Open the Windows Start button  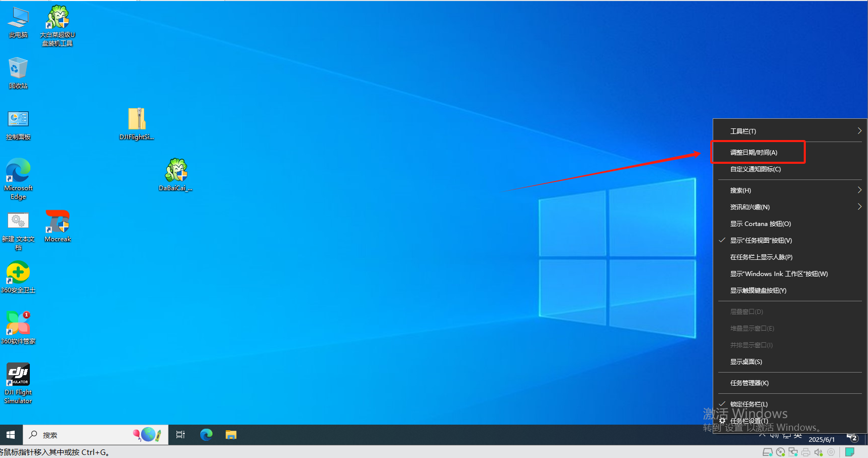(x=11, y=435)
